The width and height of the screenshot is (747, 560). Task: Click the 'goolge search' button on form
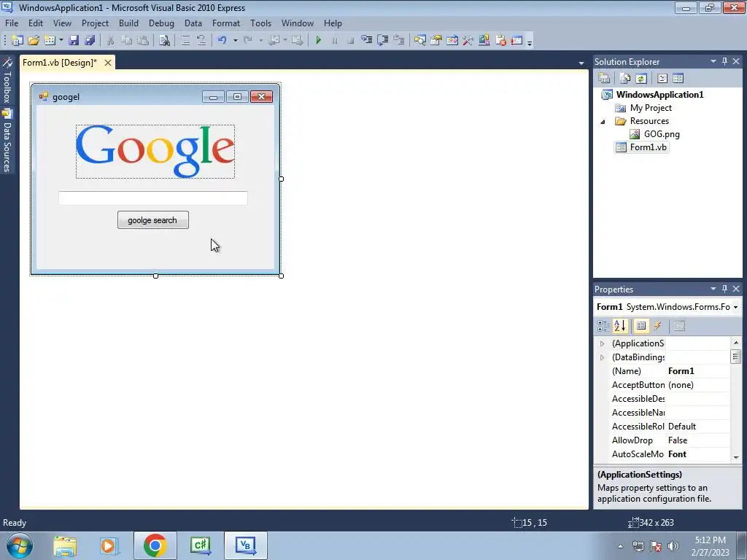coord(153,220)
